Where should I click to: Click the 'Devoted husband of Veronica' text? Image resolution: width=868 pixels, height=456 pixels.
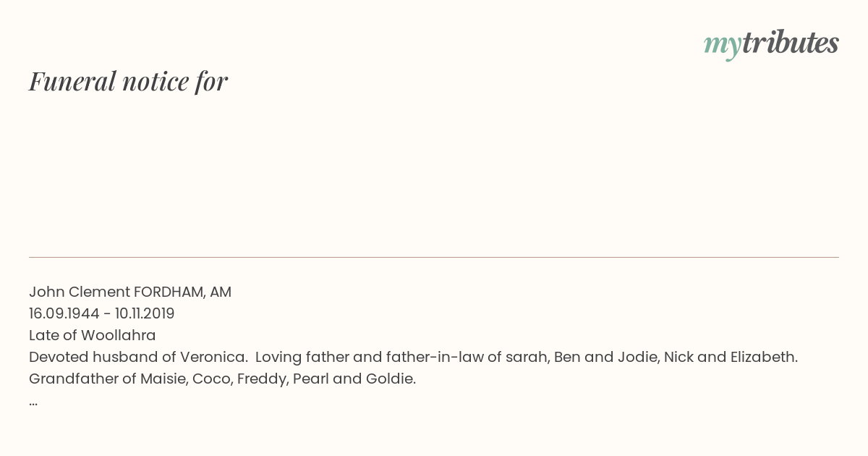[x=138, y=357]
